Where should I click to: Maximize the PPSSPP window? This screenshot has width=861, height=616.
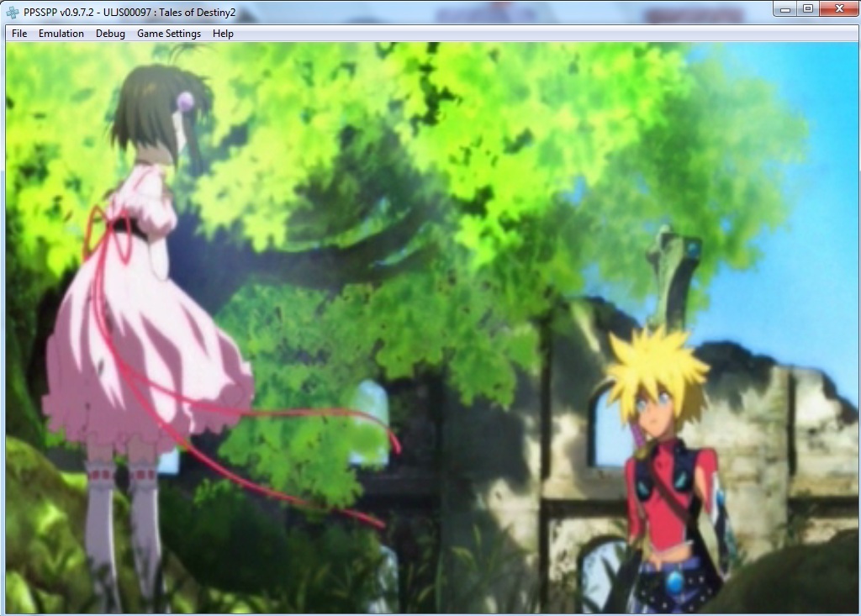pos(808,8)
